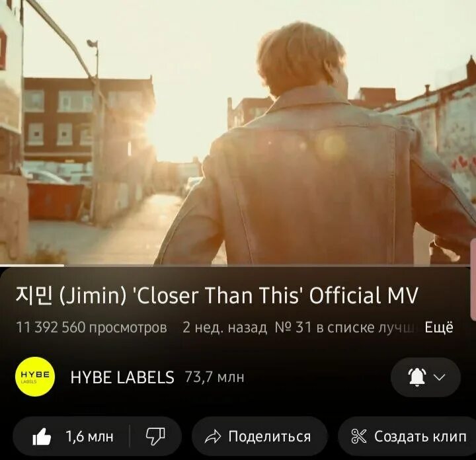Click the pink handle on the right edge
Screen dimensions: 476x460
point(473,279)
